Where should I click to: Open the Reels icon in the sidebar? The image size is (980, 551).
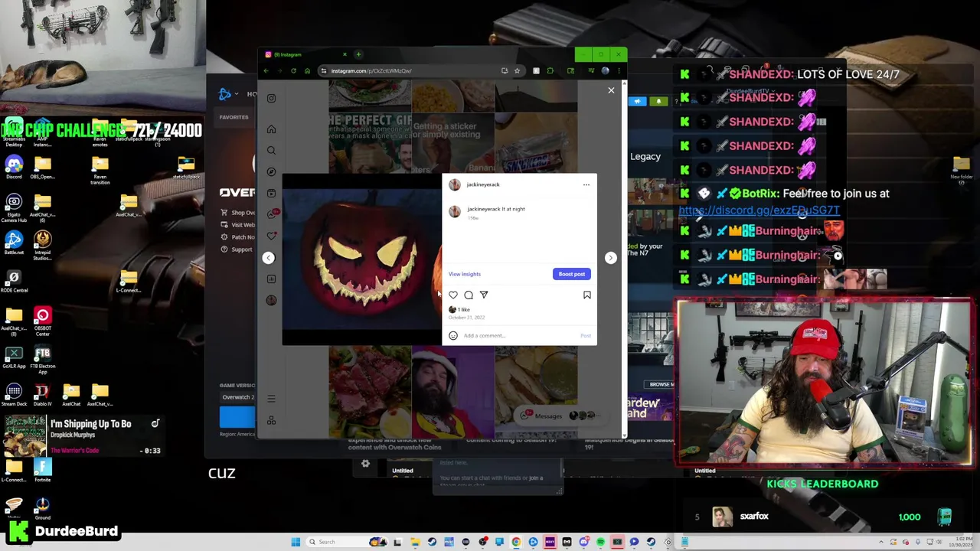click(x=271, y=193)
